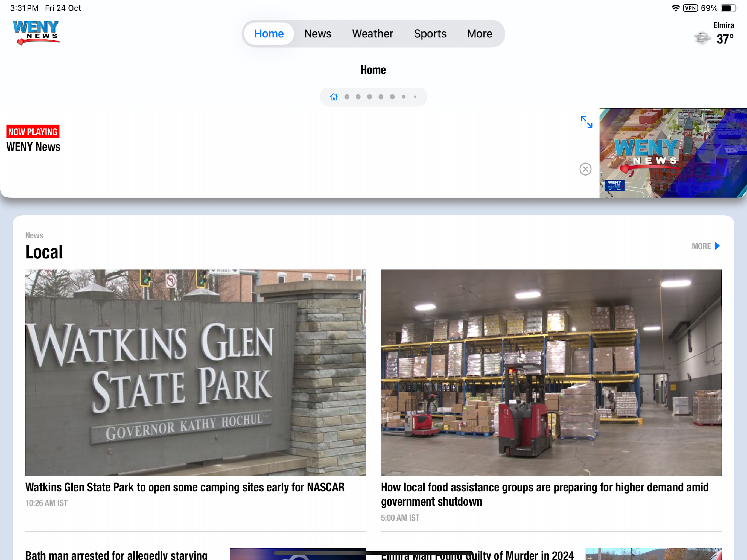Tap the VPN indicator in status bar
The height and width of the screenshot is (560, 747).
tap(690, 8)
